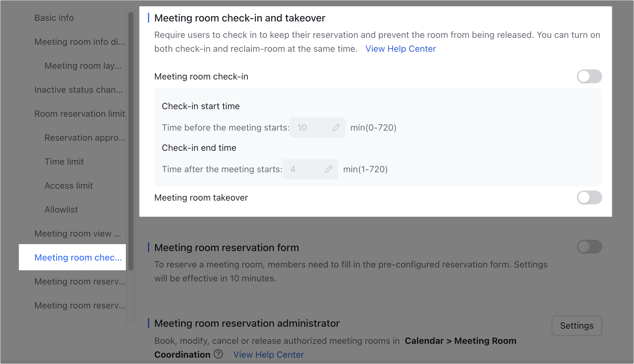Click the edit pencil for check-in end time
Viewport: 634px width, 364px height.
pos(329,169)
